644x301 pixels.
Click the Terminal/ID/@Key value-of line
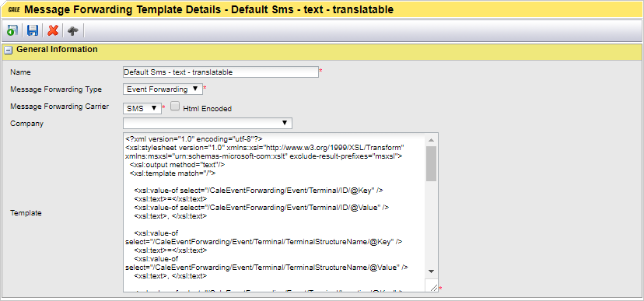pos(258,190)
